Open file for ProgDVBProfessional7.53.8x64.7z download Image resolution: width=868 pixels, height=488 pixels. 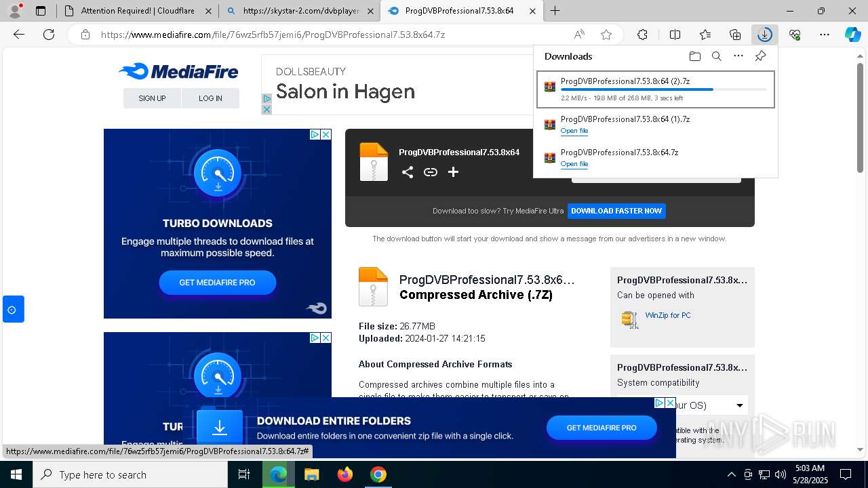(x=574, y=164)
